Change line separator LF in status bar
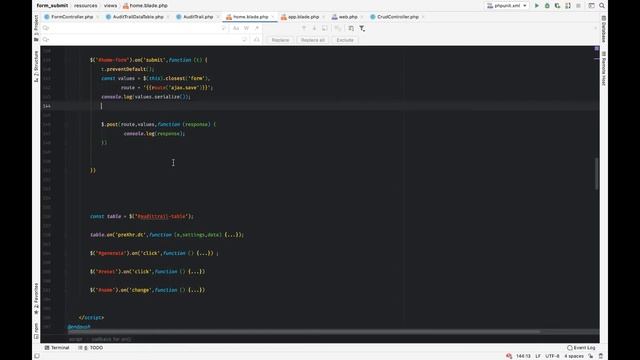 tap(538, 356)
